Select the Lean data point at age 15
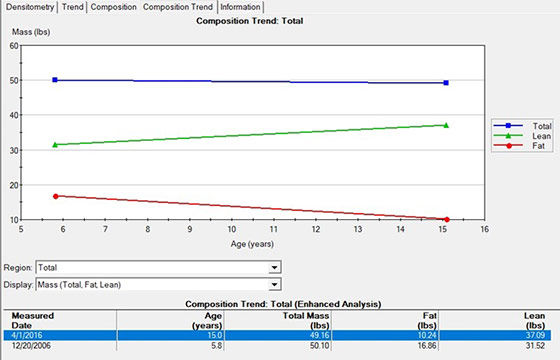Viewport: 560px width, 360px height. [x=446, y=125]
